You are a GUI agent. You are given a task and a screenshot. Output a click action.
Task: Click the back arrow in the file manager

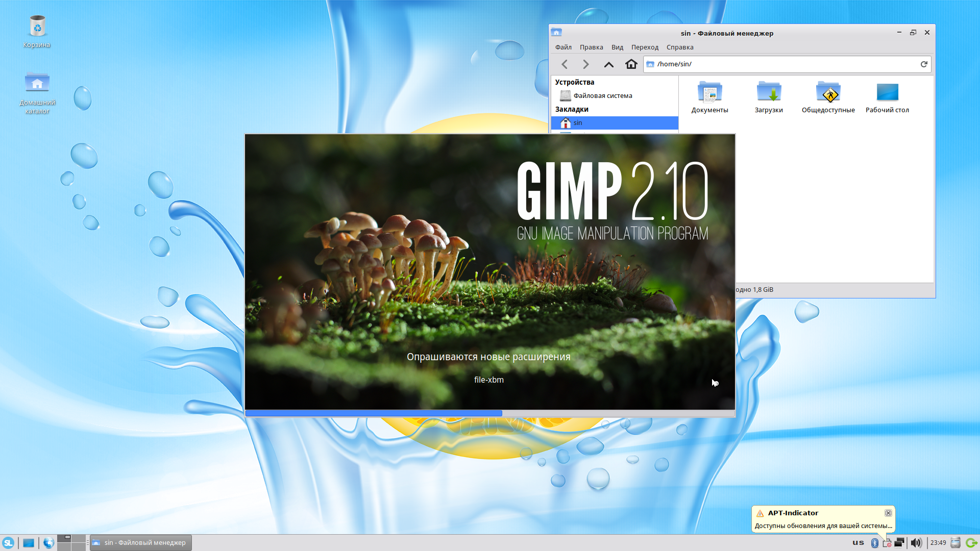(565, 64)
